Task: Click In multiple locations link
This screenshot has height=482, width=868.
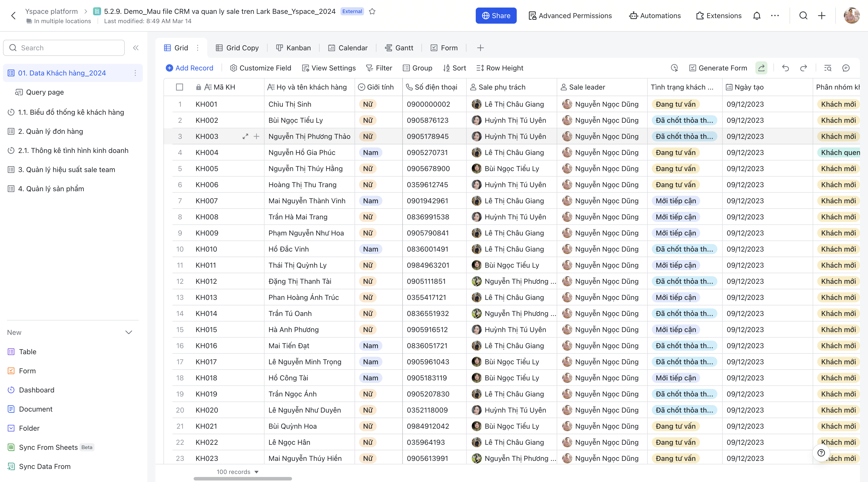Action: pos(59,21)
